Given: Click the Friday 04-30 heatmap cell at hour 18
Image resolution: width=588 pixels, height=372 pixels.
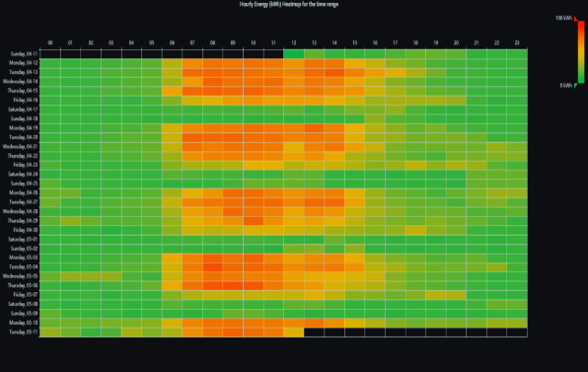Looking at the screenshot, I should pos(415,230).
